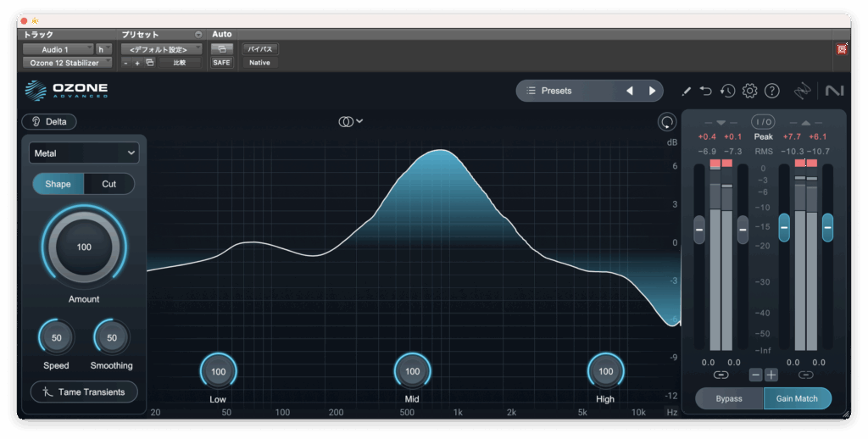The width and height of the screenshot is (868, 439).
Task: Click the right output gain slider handle
Action: coord(827,227)
